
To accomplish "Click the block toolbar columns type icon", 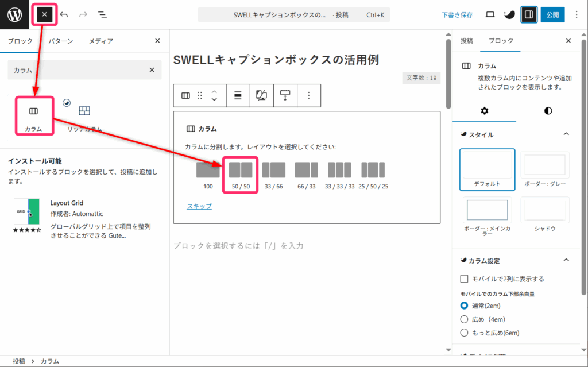I will (185, 96).
